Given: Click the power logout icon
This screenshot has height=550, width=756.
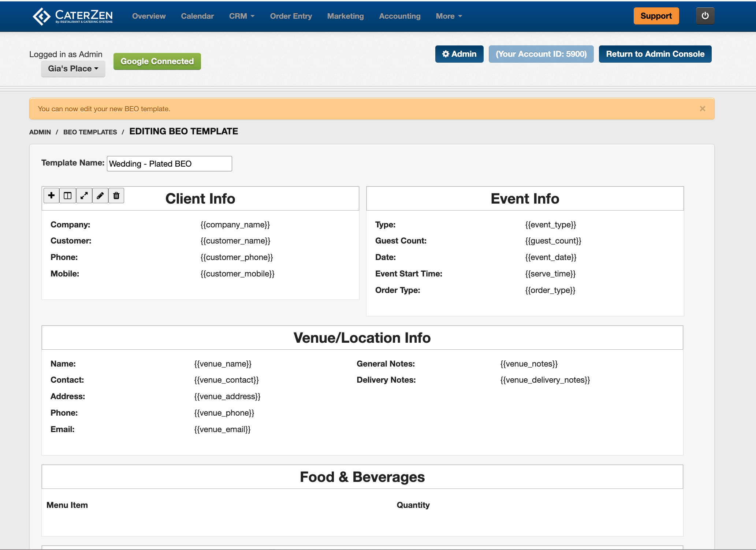Looking at the screenshot, I should pos(705,16).
